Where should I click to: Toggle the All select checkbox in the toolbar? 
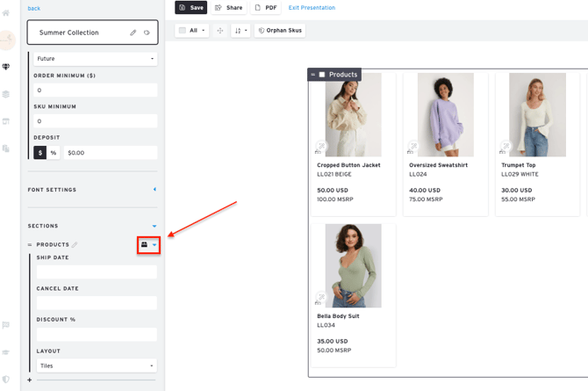tap(183, 31)
